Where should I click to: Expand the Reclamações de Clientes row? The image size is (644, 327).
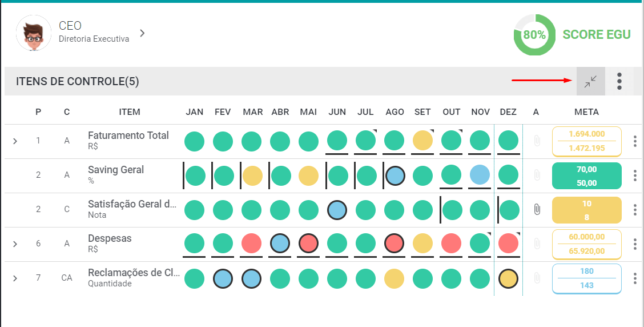(15, 278)
